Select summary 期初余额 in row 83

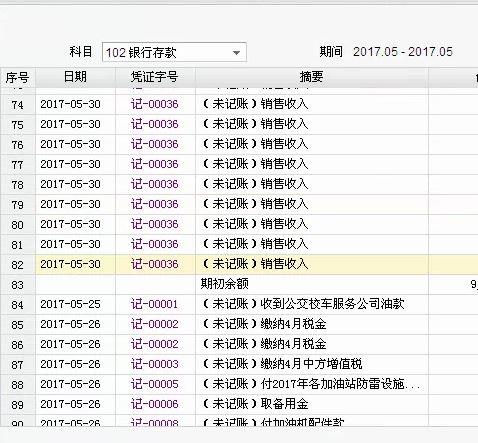224,284
